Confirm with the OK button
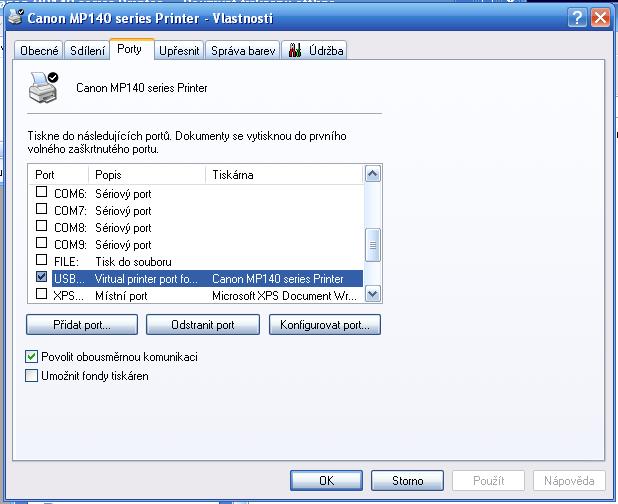Image resolution: width=618 pixels, height=504 pixels. click(x=326, y=481)
